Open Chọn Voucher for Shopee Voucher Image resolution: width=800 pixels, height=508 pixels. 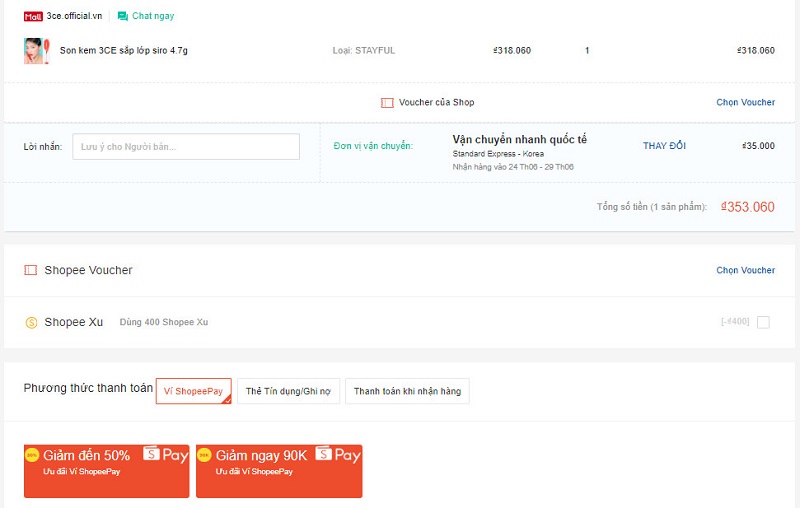[745, 270]
